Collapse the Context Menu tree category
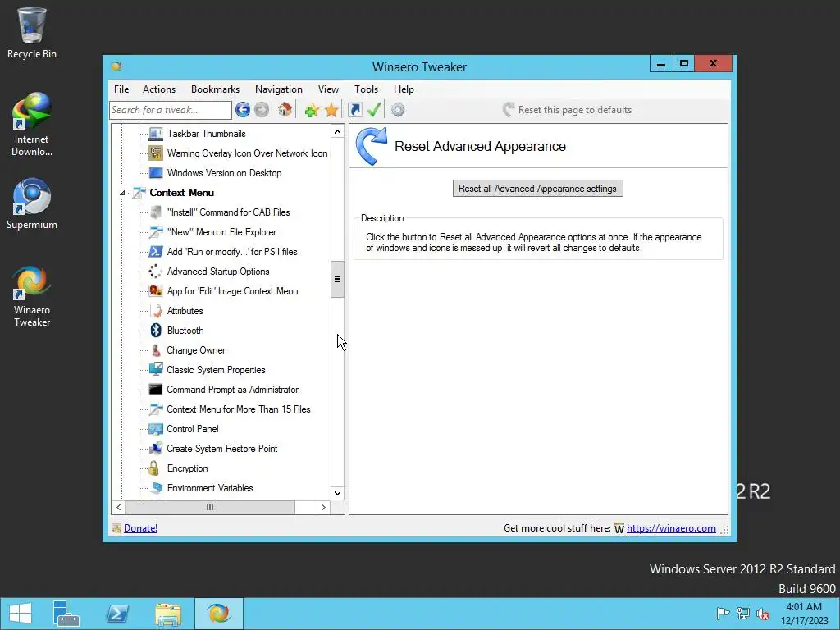 click(122, 193)
